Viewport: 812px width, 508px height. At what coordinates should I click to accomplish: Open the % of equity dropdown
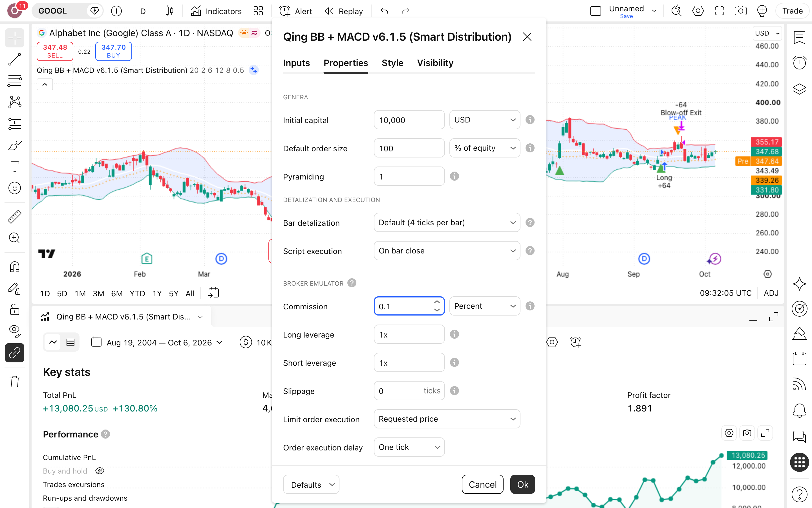coord(484,148)
